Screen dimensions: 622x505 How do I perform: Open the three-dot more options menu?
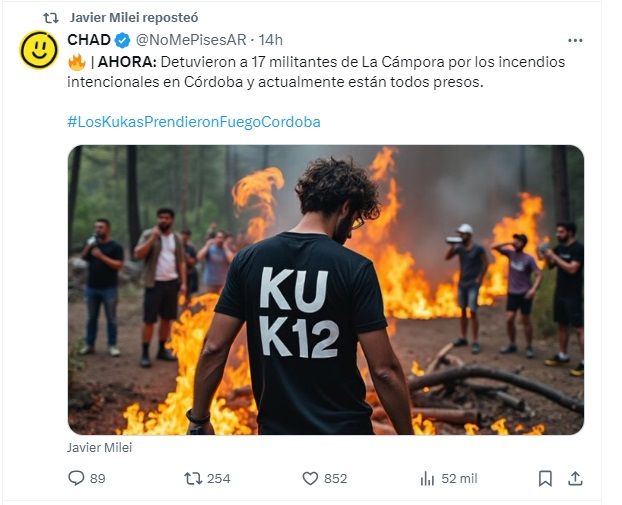coord(575,40)
